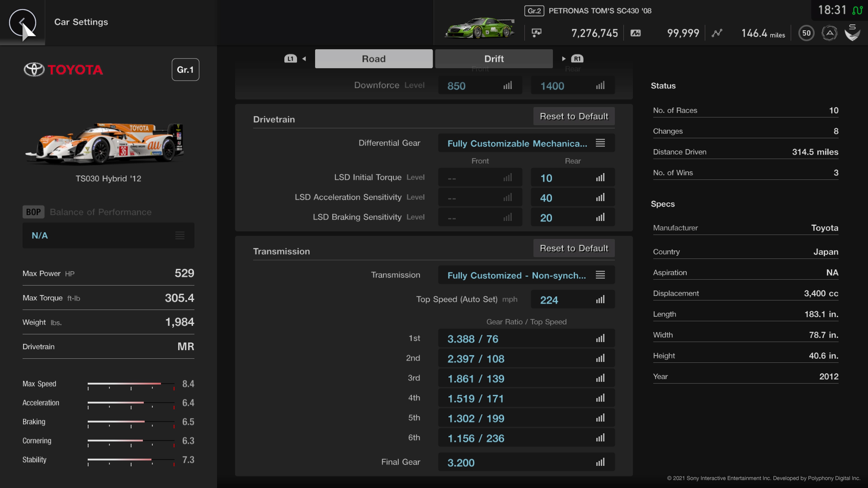Click the Gr.1 category badge
The height and width of the screenshot is (488, 868).
pyautogui.click(x=185, y=70)
